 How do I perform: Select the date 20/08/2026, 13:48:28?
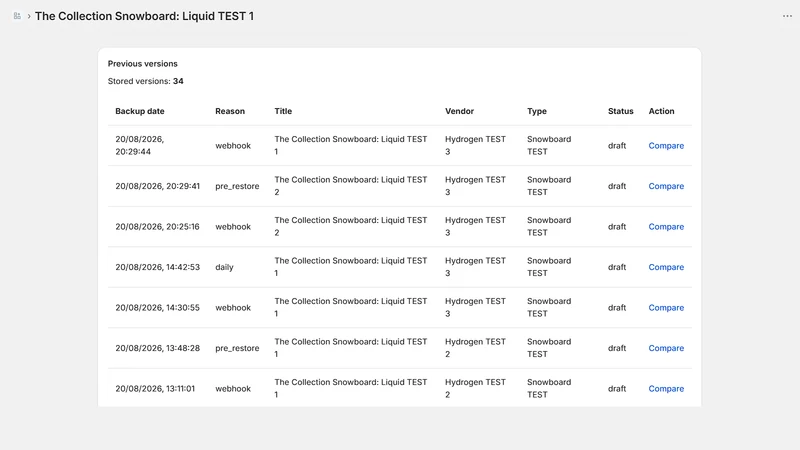pyautogui.click(x=158, y=348)
